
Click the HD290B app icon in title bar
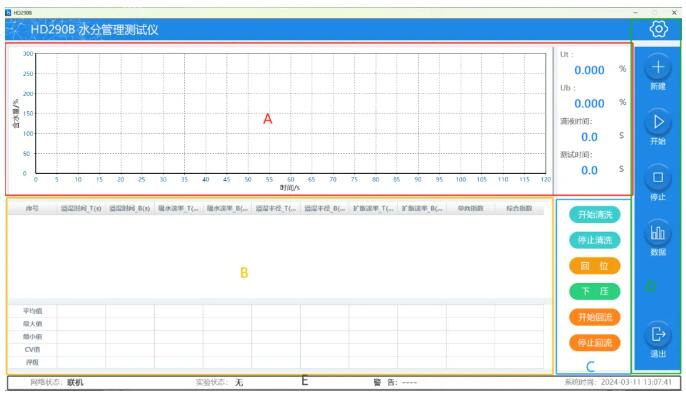(x=8, y=13)
